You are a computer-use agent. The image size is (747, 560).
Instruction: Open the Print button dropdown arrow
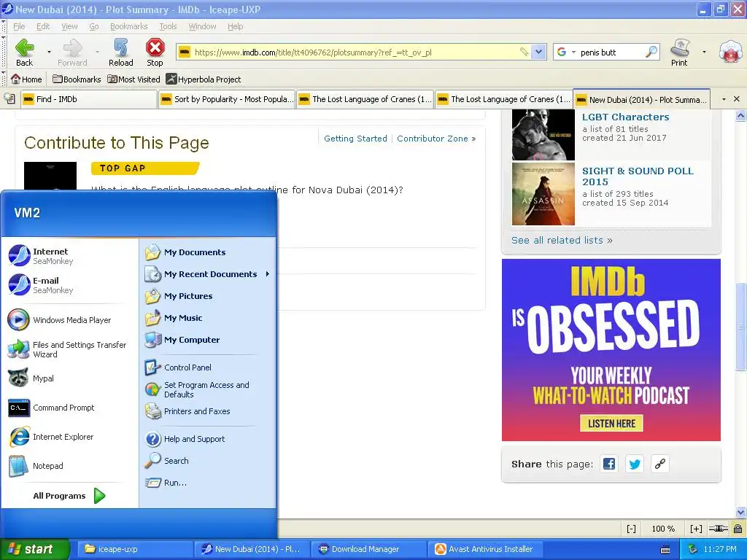click(x=704, y=52)
